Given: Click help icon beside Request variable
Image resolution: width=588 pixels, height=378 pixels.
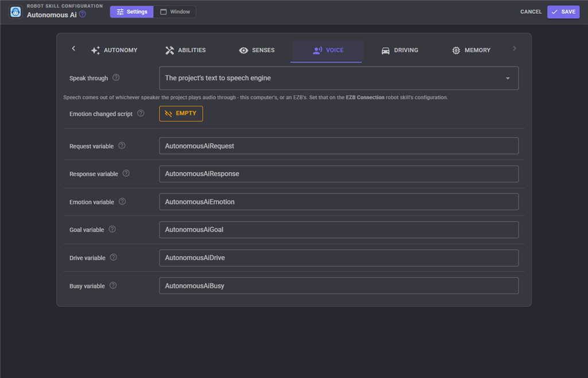Looking at the screenshot, I should (122, 145).
